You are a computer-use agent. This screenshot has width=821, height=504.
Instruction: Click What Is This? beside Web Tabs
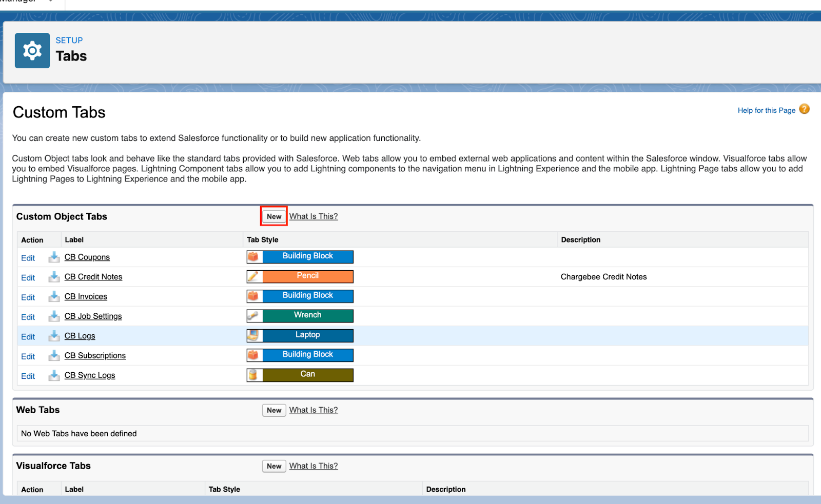pyautogui.click(x=313, y=410)
